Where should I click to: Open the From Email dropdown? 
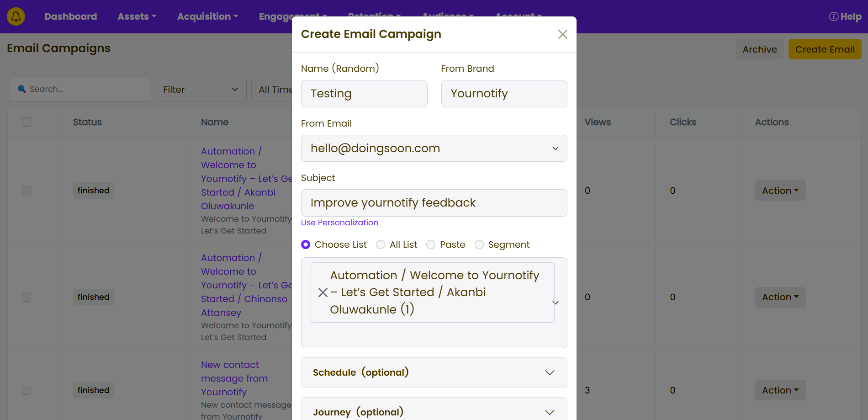click(x=434, y=148)
